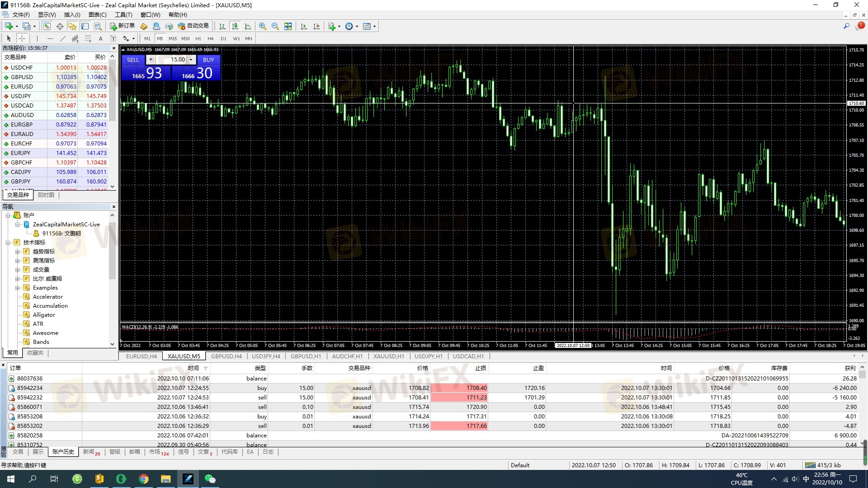
Task: Open the chart templates icon
Action: [x=367, y=26]
